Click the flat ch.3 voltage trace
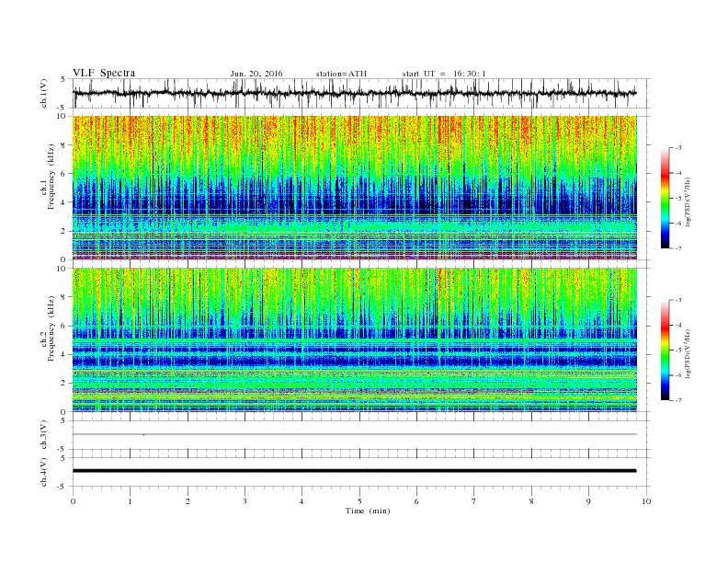 354,434
